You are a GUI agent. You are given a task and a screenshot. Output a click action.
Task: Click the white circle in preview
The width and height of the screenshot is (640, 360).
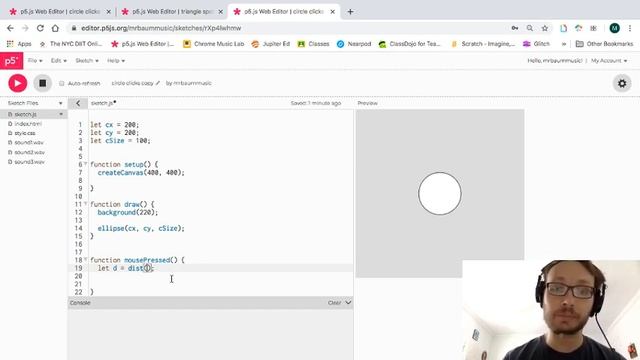(440, 193)
